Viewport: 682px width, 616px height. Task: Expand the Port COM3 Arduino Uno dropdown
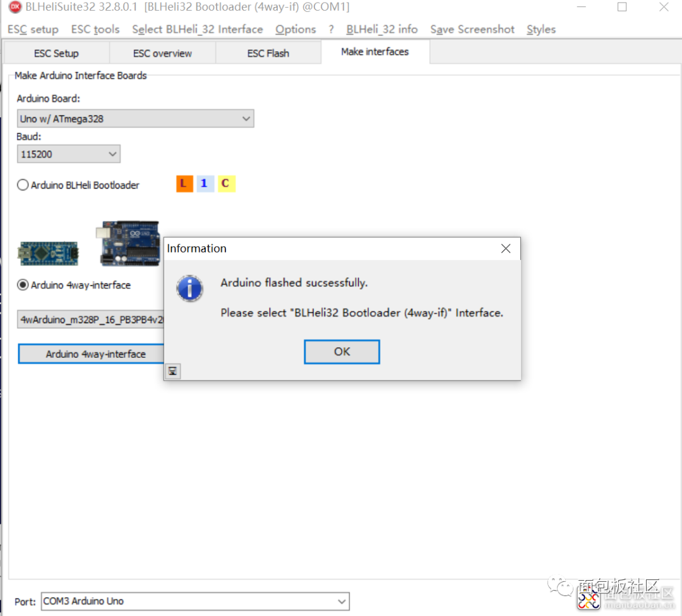pyautogui.click(x=195, y=601)
